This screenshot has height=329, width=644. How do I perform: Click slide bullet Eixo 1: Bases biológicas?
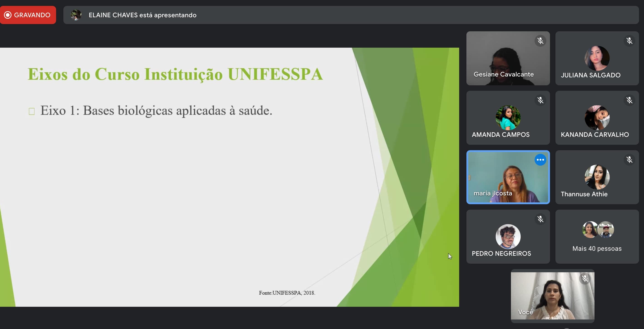[x=156, y=110]
